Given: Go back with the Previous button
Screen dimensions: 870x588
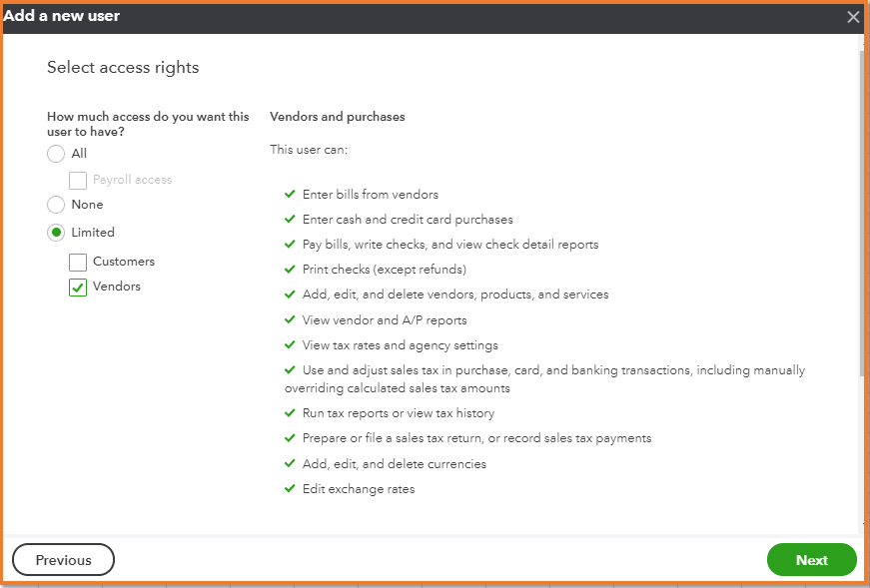Looking at the screenshot, I should click(x=63, y=560).
